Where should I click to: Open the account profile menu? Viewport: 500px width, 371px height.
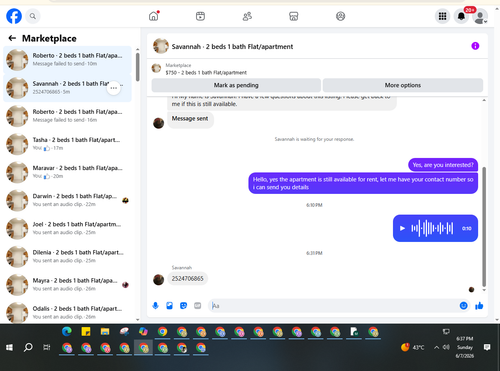(480, 16)
